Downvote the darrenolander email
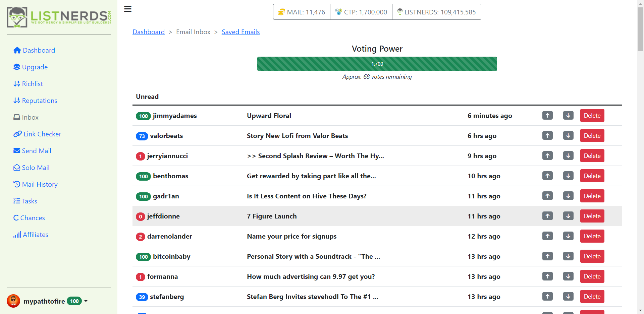644x314 pixels. click(x=568, y=236)
